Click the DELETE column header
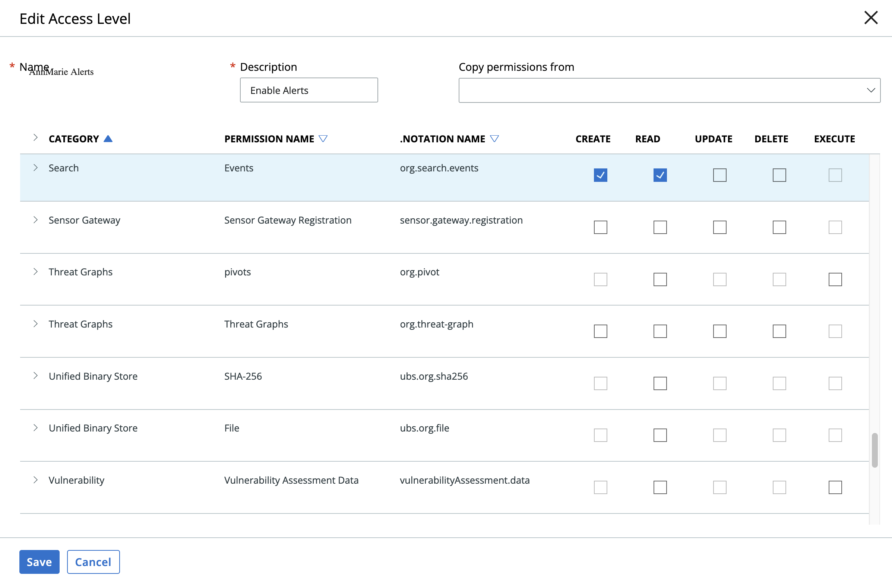The image size is (892, 588). click(x=771, y=139)
